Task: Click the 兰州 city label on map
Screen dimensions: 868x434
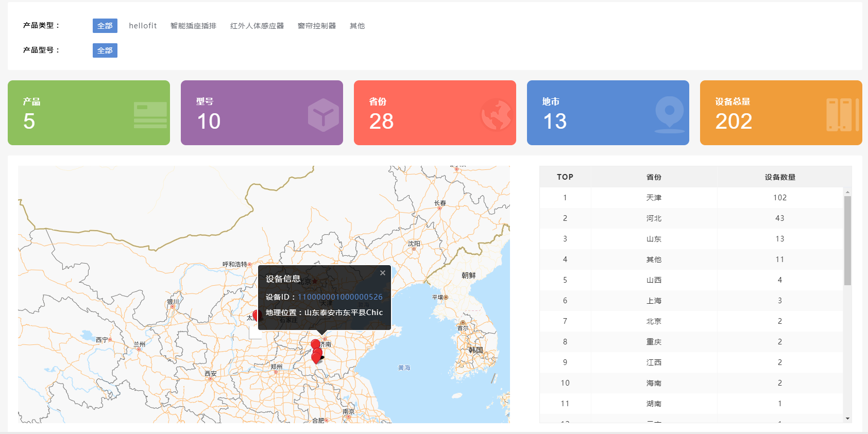Action: pos(139,344)
